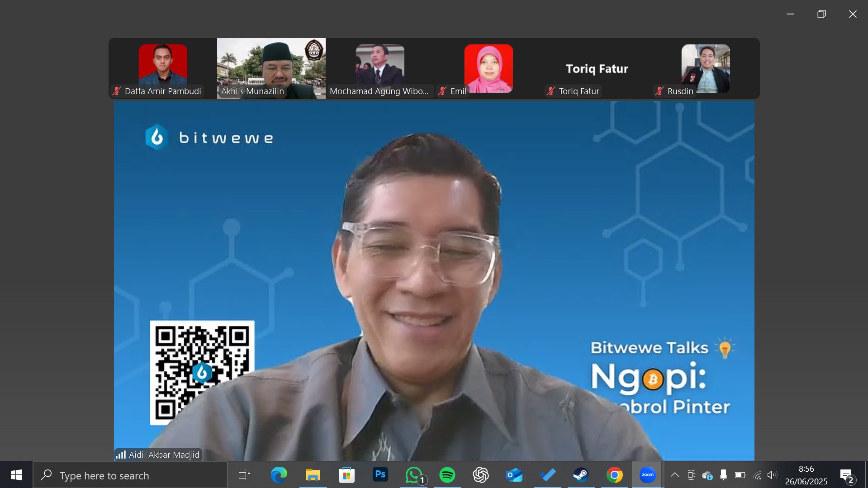Open the Wi-Fi network flyout
This screenshot has height=488, width=868.
pyautogui.click(x=757, y=475)
